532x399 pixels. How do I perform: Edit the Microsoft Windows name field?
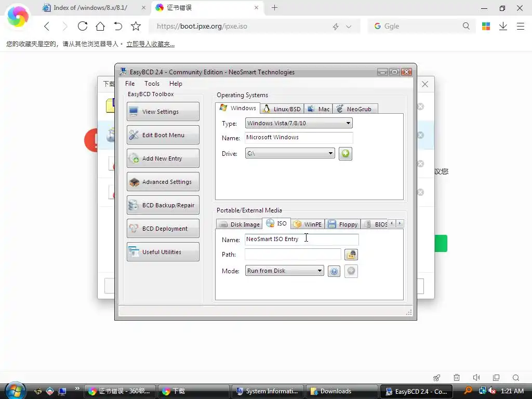coord(299,137)
